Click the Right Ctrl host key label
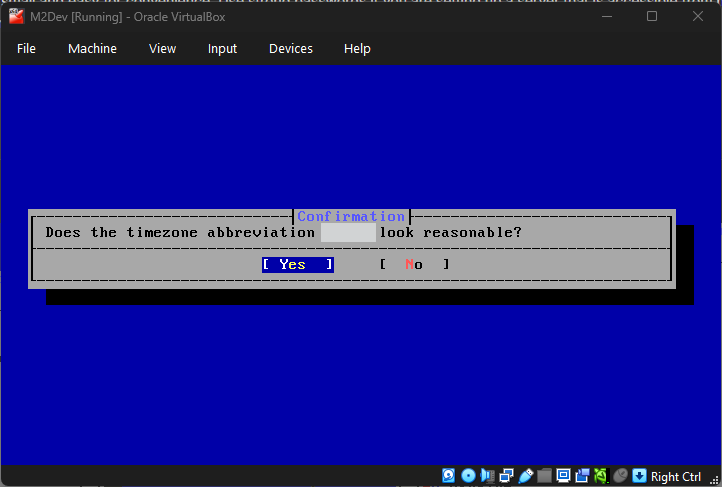 click(677, 477)
